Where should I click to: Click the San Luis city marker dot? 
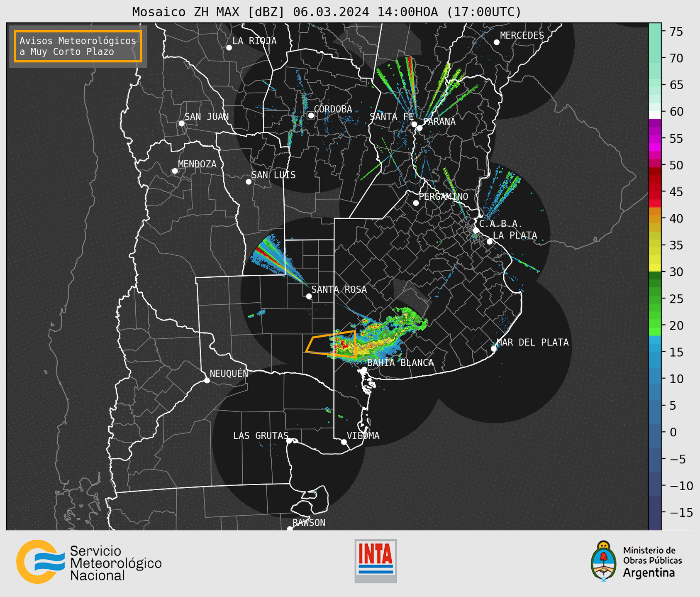249,181
